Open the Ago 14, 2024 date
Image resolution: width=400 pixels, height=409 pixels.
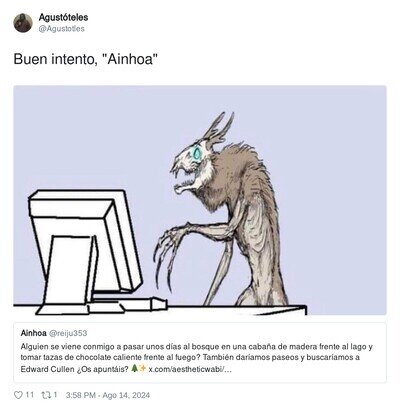click(126, 395)
